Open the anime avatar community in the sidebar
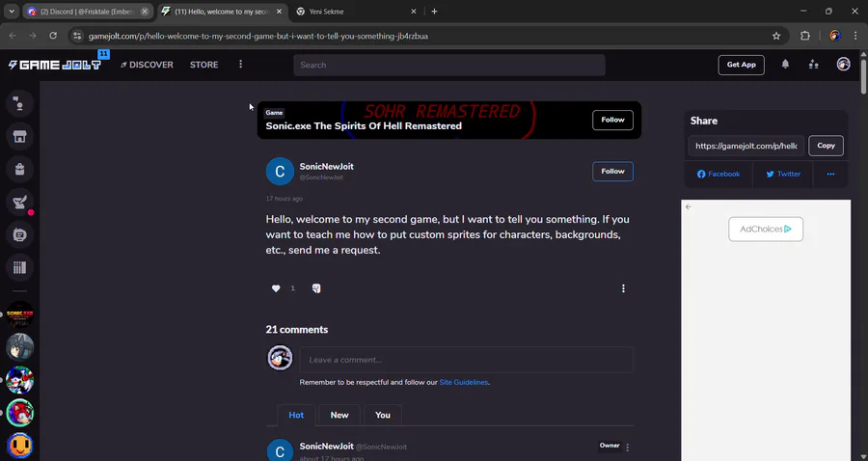Screen dimensions: 868x461 [19, 347]
